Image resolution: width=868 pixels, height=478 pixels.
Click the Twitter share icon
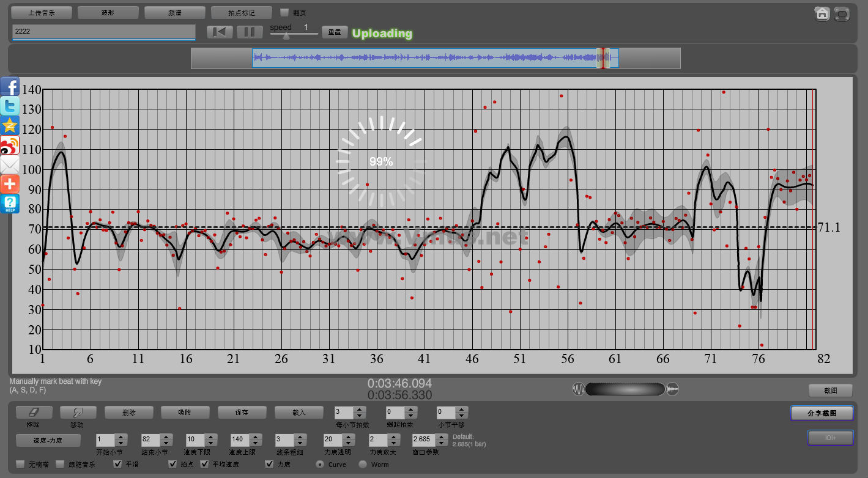point(10,106)
